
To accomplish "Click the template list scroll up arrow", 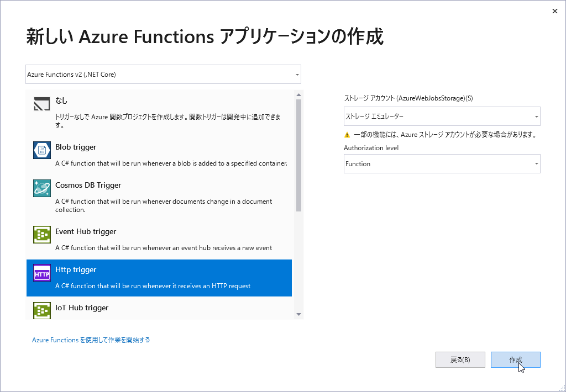I will pos(298,95).
